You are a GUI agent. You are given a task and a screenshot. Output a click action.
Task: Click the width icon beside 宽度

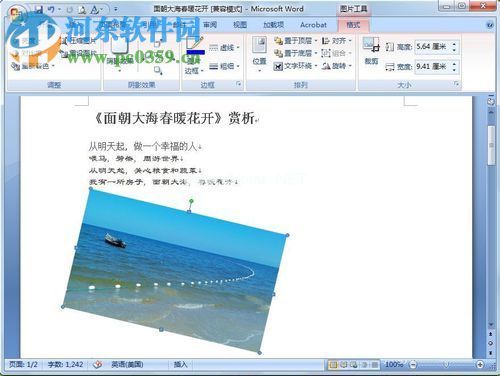click(389, 67)
